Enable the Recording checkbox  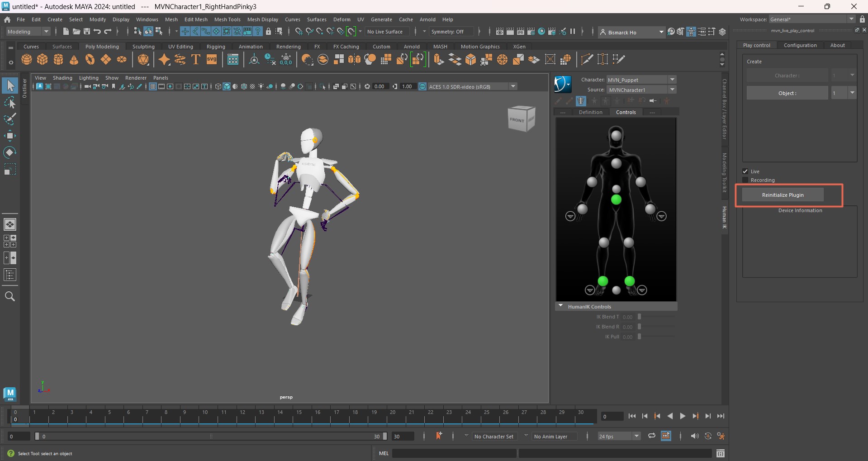point(745,180)
